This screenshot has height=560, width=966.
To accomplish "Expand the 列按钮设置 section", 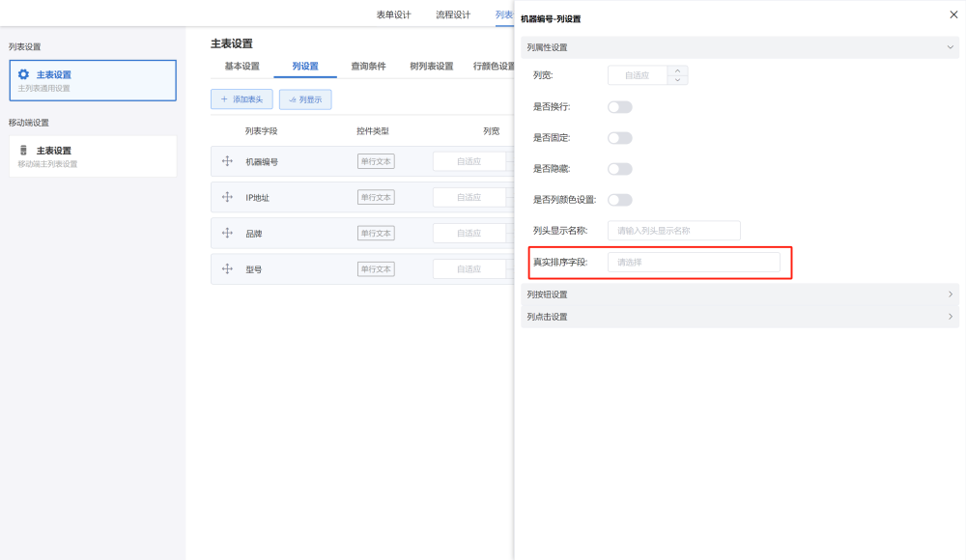I will [739, 294].
